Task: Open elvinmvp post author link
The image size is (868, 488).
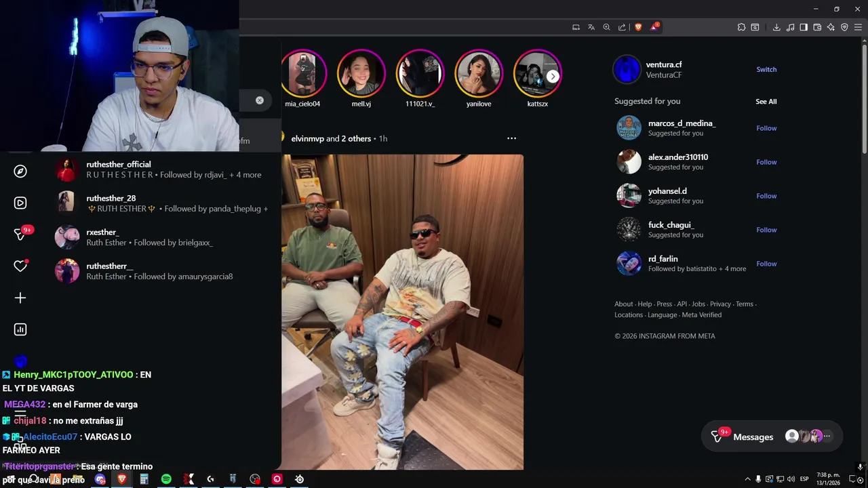Action: 307,138
